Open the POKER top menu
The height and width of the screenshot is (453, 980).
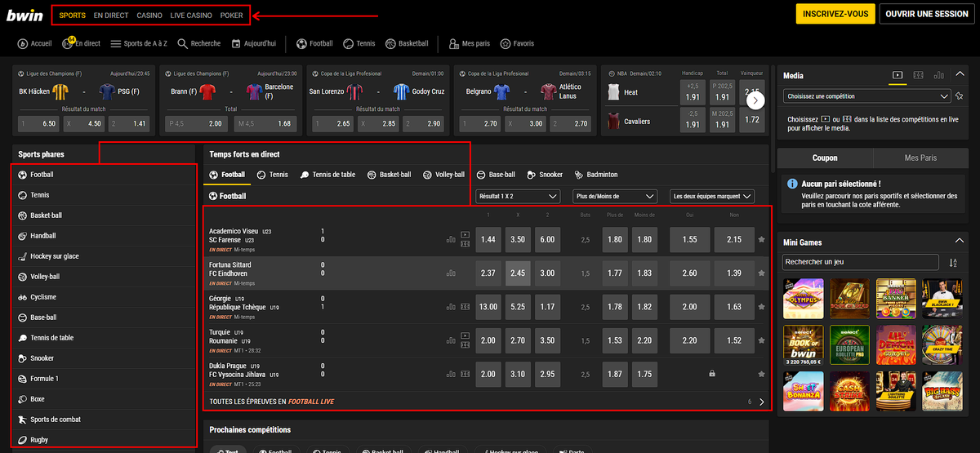(232, 16)
